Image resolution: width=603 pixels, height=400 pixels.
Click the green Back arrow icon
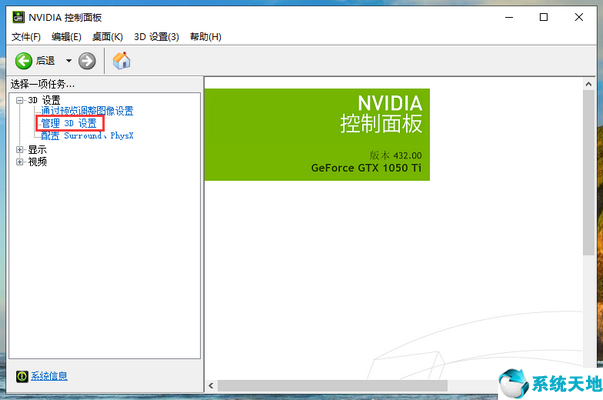[23, 61]
